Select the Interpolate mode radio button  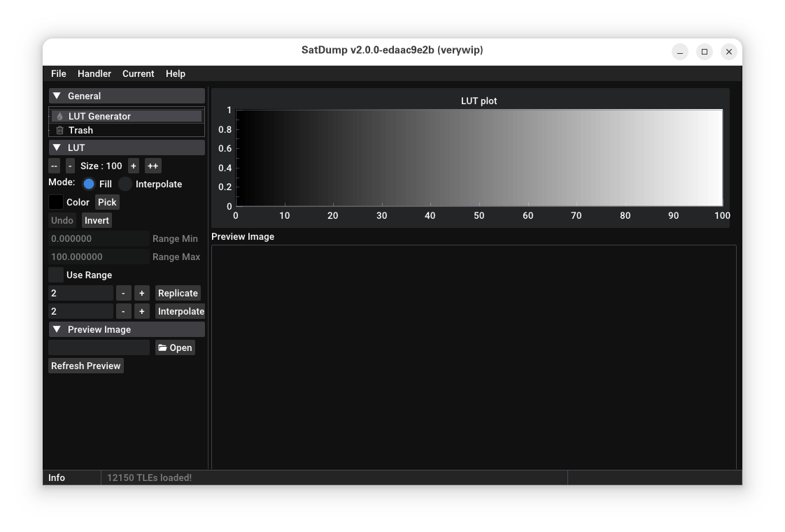coord(125,184)
